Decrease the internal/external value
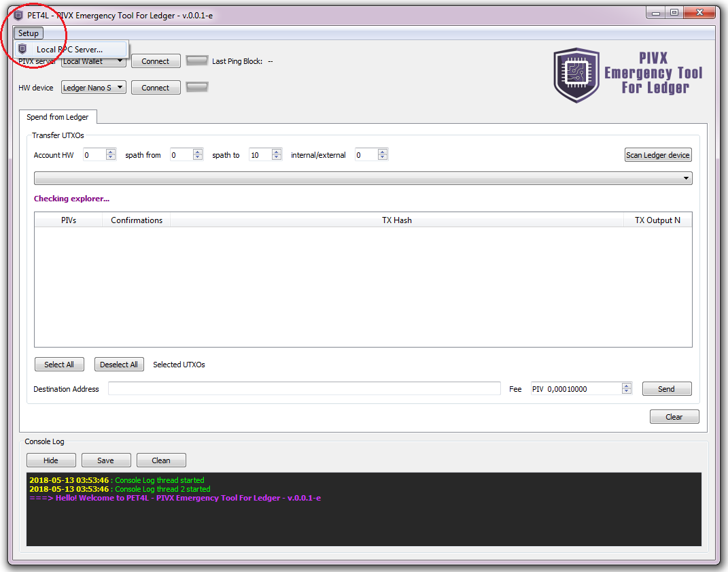 coord(383,158)
